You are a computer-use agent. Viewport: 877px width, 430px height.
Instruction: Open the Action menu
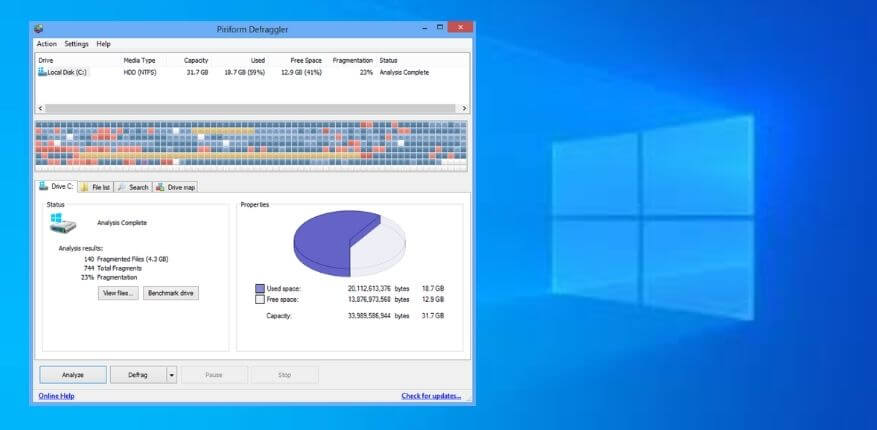tap(47, 44)
